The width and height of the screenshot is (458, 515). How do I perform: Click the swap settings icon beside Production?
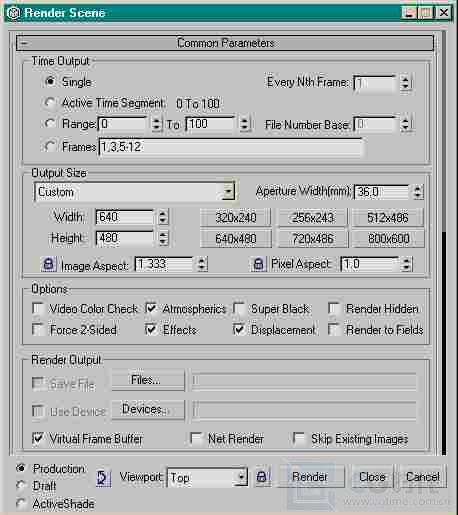tap(103, 478)
